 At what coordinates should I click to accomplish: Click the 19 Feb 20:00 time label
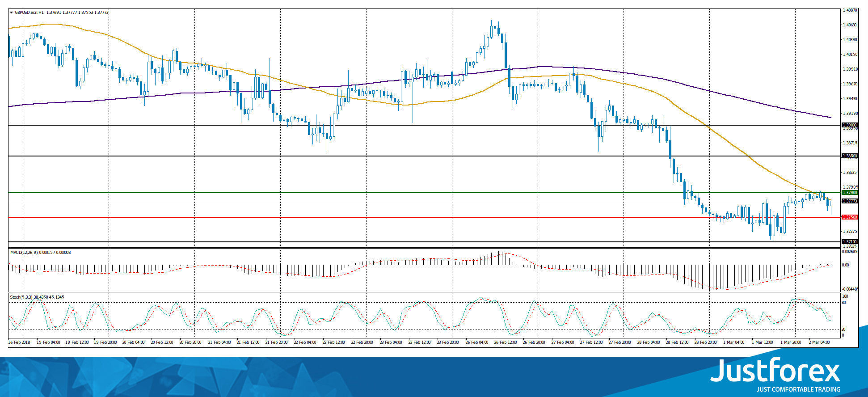[105, 342]
